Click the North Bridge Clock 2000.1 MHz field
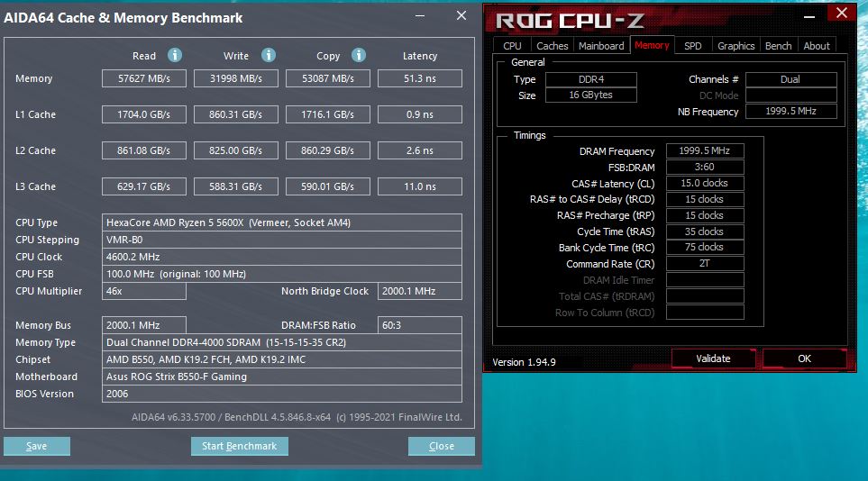This screenshot has width=868, height=481. click(x=420, y=291)
